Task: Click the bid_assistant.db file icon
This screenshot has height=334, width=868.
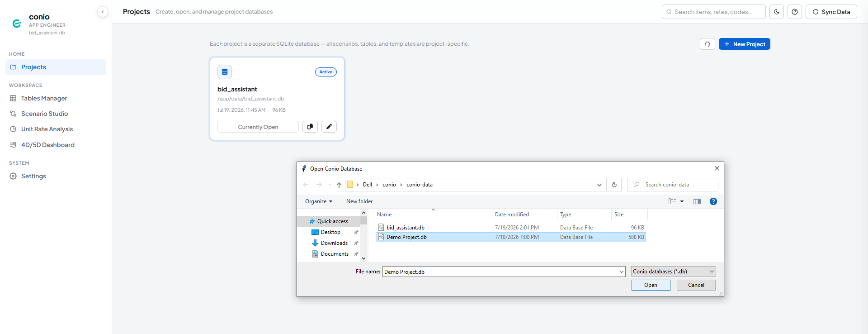Action: 381,228
